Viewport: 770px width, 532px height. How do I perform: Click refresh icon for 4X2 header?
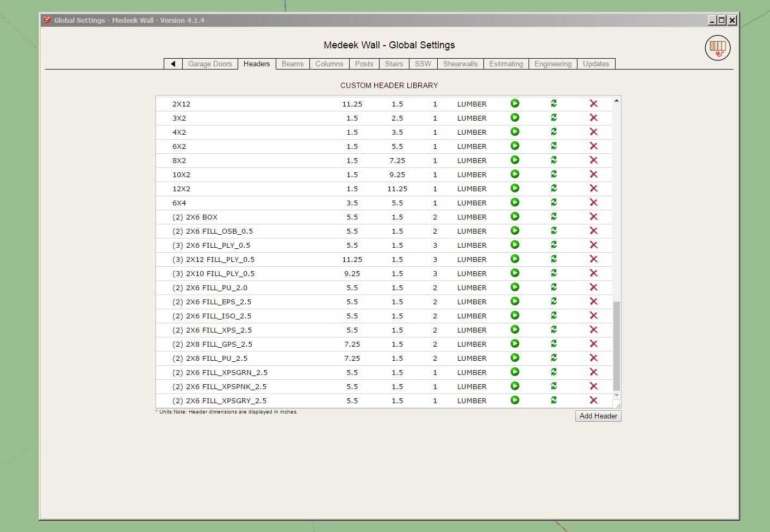[554, 132]
